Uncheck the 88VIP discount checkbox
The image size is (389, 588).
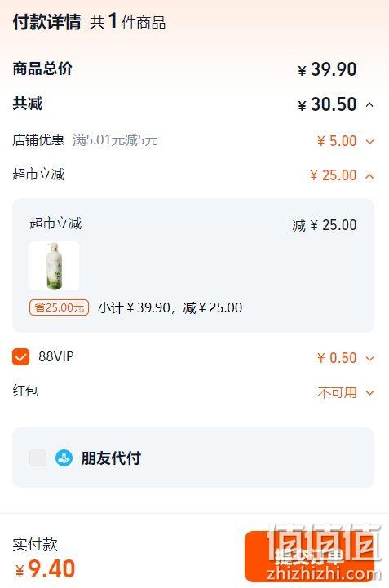pyautogui.click(x=20, y=356)
